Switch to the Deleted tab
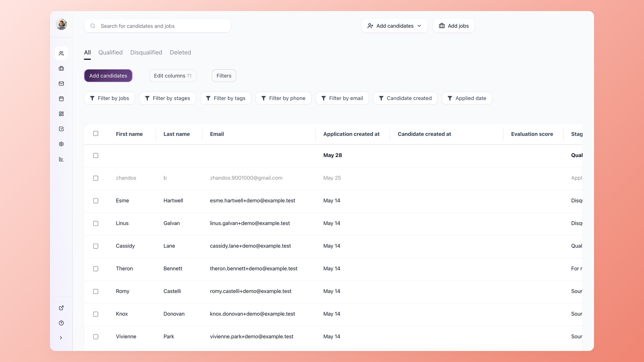 click(x=180, y=53)
